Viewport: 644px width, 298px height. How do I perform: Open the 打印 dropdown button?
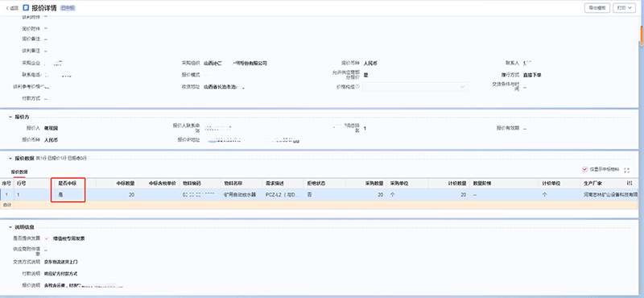click(x=625, y=8)
